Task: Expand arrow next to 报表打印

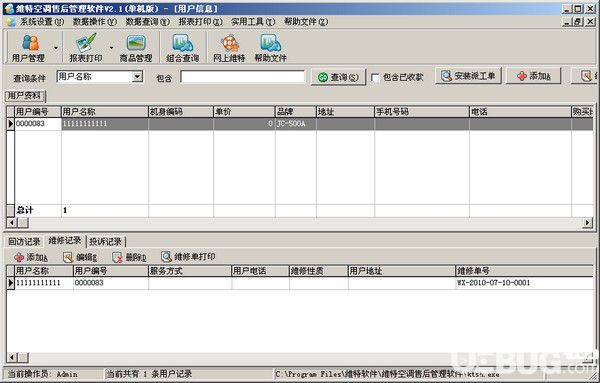Action: point(111,48)
